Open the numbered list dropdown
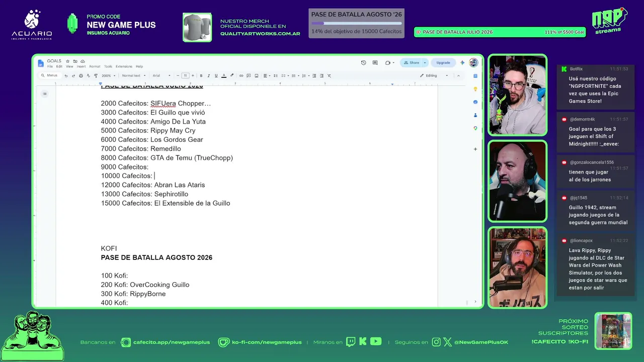 pyautogui.click(x=305, y=76)
